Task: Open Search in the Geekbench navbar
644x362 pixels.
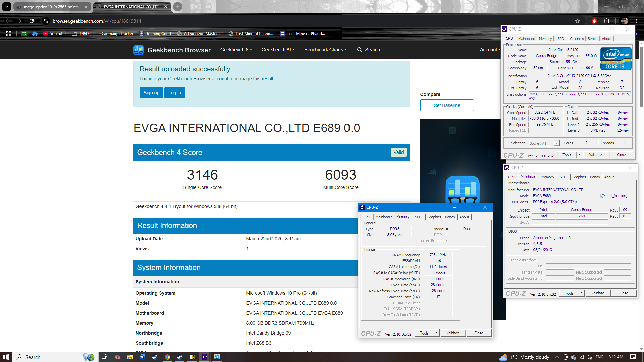Action: 369,50
